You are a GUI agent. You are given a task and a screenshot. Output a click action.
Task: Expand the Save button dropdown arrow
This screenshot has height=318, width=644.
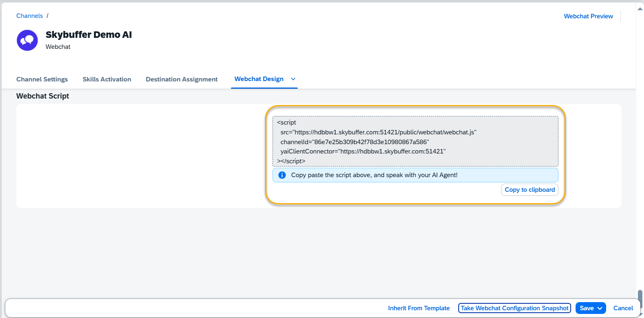click(600, 308)
